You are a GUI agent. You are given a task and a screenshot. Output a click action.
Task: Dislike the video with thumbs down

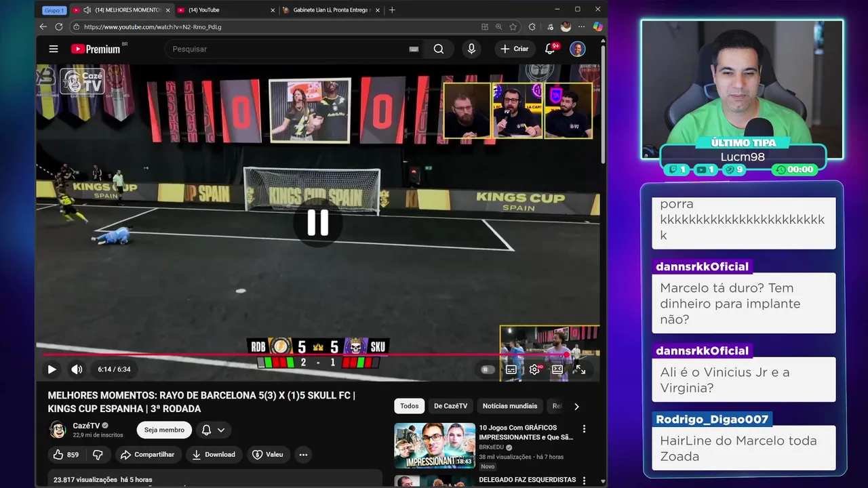tap(98, 455)
